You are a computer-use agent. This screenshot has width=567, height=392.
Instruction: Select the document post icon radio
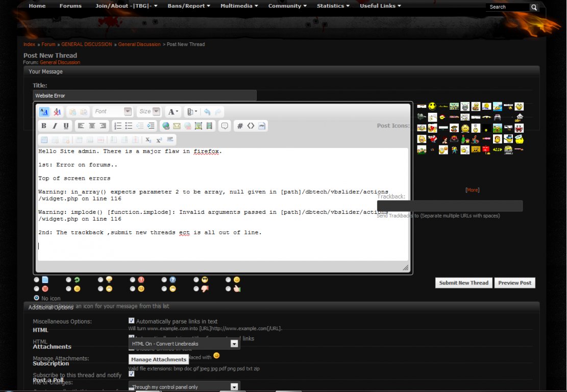coord(37,280)
